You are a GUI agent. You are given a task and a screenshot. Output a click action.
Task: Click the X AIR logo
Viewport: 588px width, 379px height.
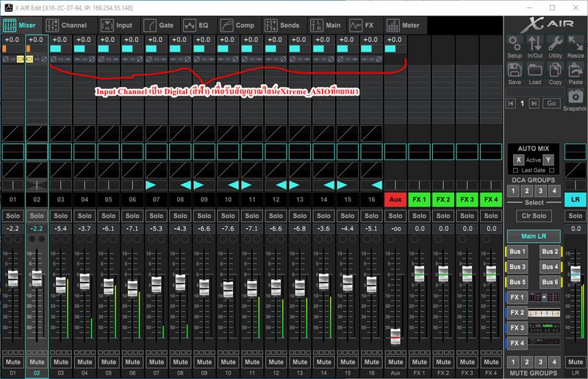[x=547, y=25]
